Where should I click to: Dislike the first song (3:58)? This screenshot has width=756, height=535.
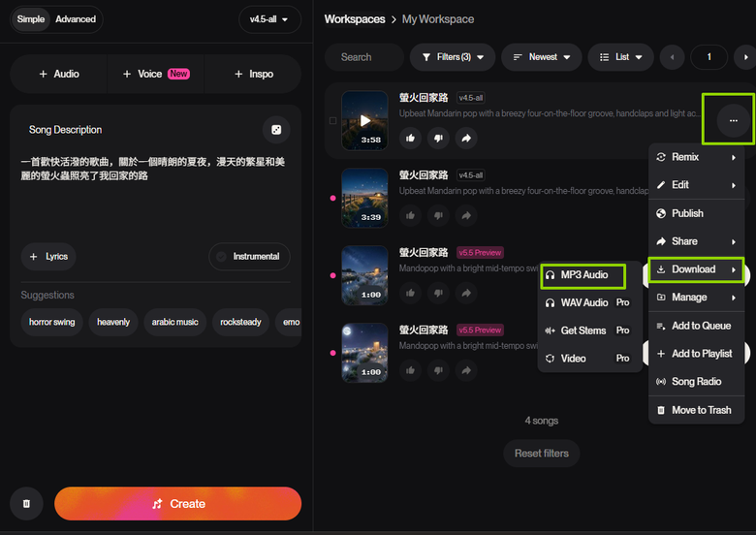[438, 139]
